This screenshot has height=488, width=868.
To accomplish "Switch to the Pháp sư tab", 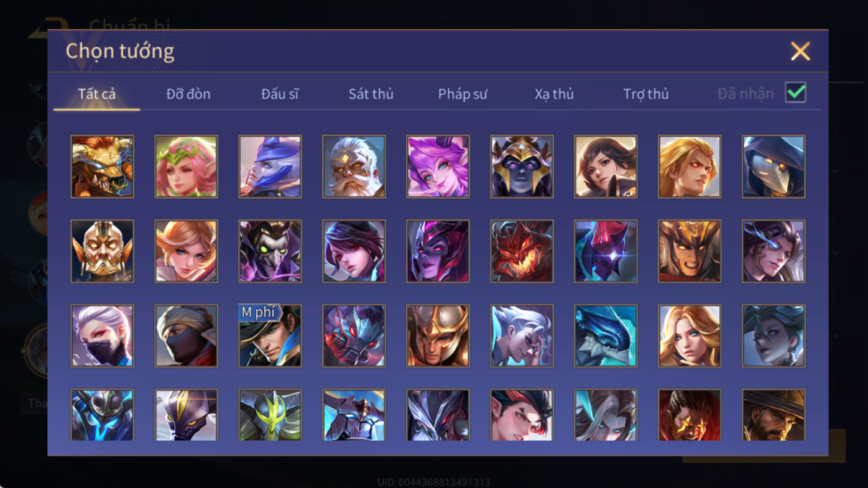I will click(x=463, y=94).
